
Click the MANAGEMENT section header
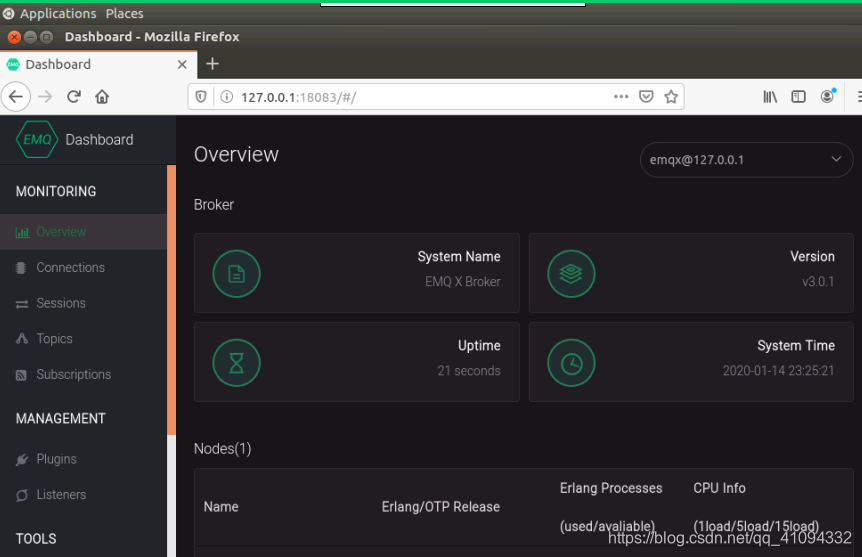[x=60, y=418]
